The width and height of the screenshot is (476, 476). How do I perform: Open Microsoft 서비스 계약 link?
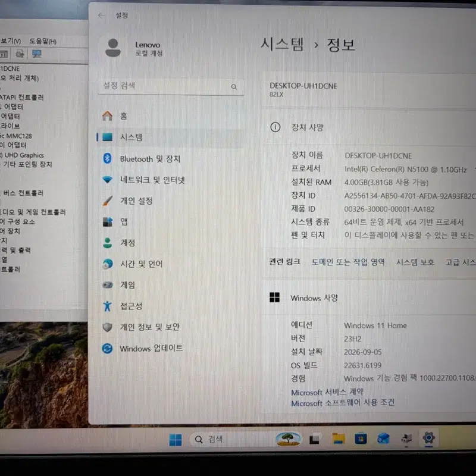point(327,392)
